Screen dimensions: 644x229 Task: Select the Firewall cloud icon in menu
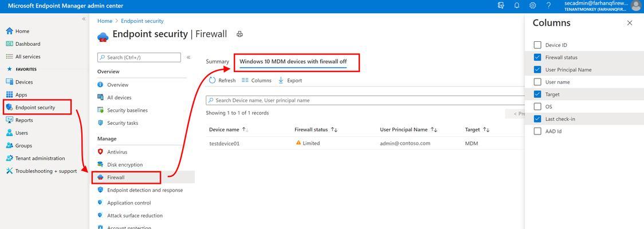100,177
